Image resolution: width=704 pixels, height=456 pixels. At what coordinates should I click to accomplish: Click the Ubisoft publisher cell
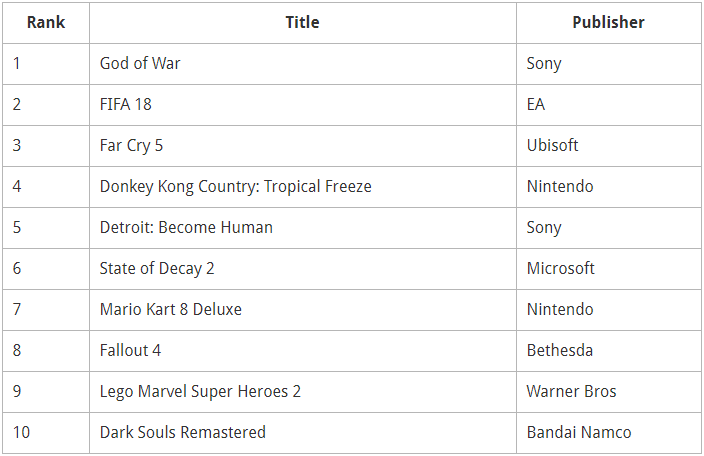(x=608, y=146)
